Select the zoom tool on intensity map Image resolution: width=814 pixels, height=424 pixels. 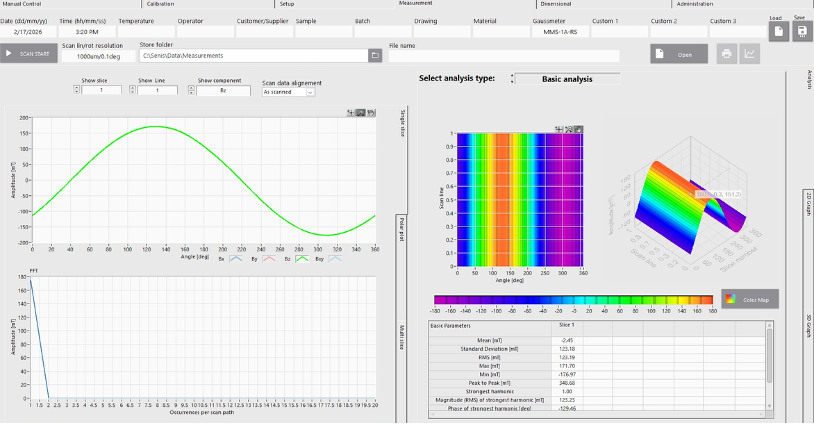point(568,129)
